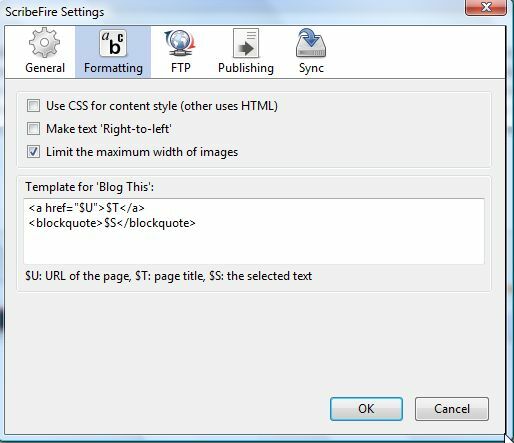Open the Publishing document arrow icon
Viewport: 514px width, 443px height.
(x=246, y=43)
